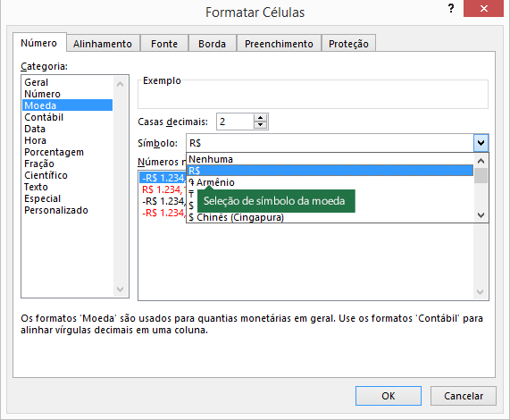Click the Casas decimais input field
Viewport: 510px width, 420px height.
(x=235, y=122)
